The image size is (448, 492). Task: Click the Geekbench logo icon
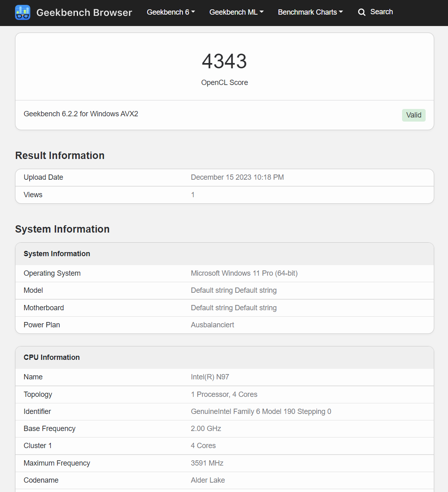pos(23,13)
